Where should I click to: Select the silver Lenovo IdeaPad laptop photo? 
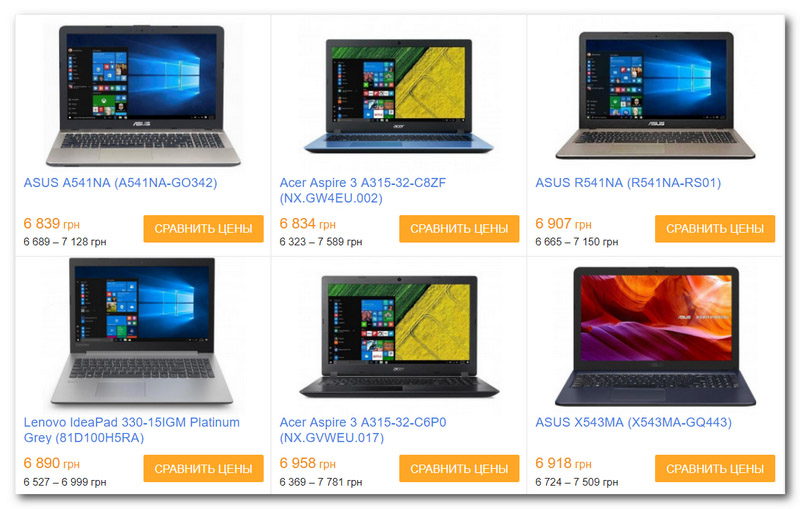coord(142,332)
